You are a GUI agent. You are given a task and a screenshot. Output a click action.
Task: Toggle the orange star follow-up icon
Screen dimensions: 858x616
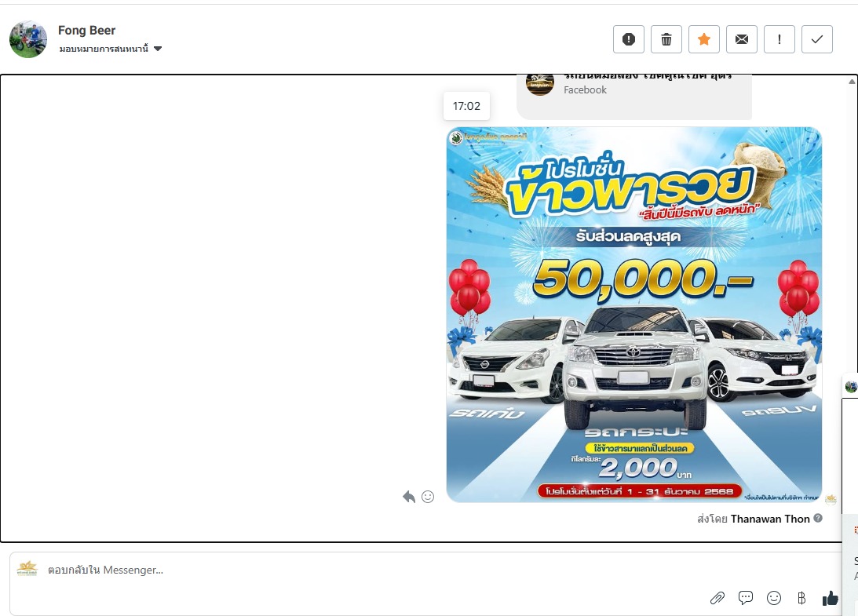(704, 39)
